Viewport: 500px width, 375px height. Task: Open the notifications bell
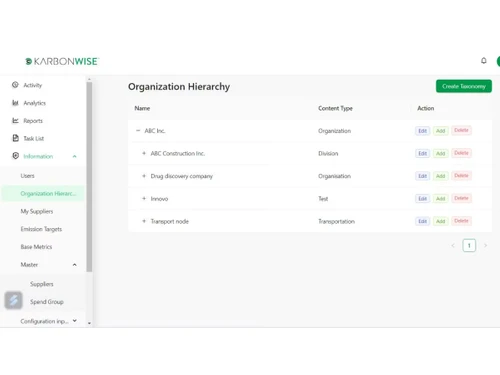(x=484, y=60)
